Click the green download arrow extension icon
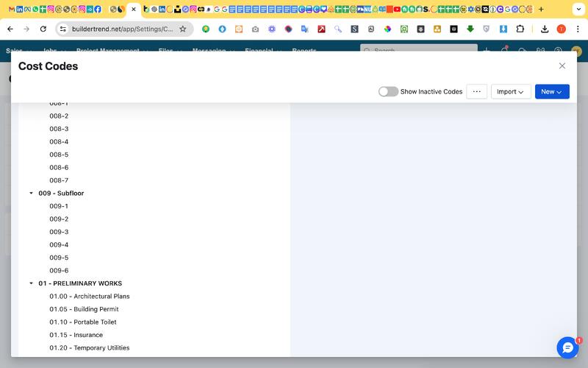 coord(470,29)
